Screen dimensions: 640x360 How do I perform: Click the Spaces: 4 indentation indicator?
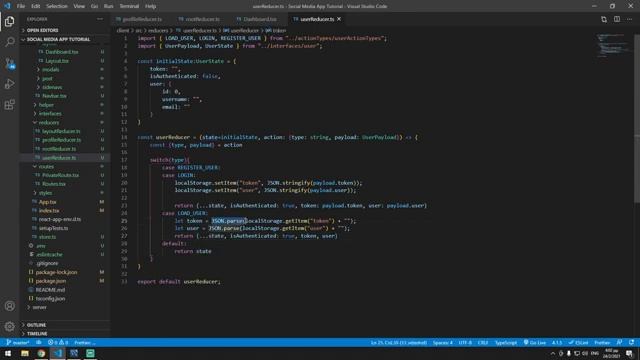coord(442,342)
